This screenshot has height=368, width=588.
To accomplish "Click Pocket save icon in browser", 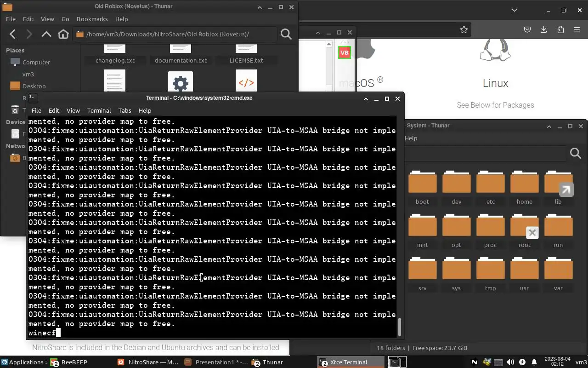I will click(x=527, y=29).
